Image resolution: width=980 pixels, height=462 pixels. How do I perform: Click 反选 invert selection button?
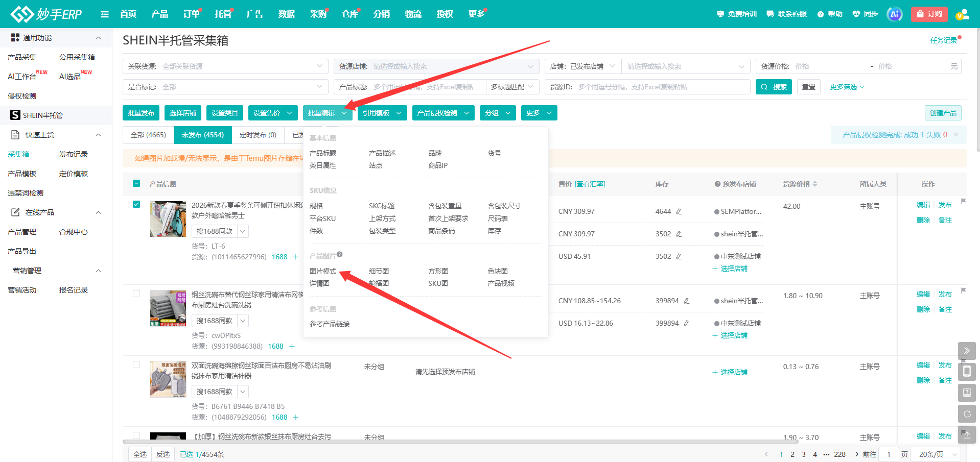163,454
